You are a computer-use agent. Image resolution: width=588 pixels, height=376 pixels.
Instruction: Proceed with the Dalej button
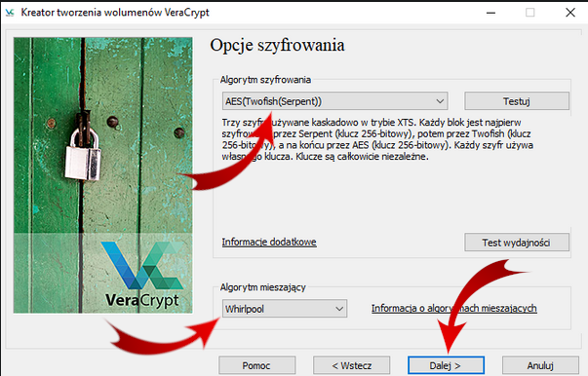(x=446, y=365)
